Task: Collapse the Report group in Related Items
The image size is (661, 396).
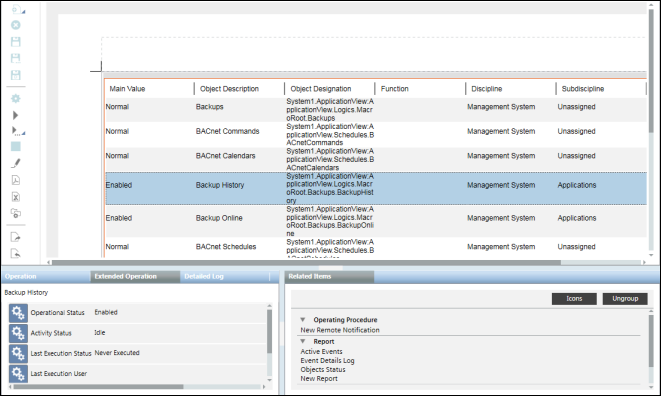Action: tap(303, 341)
